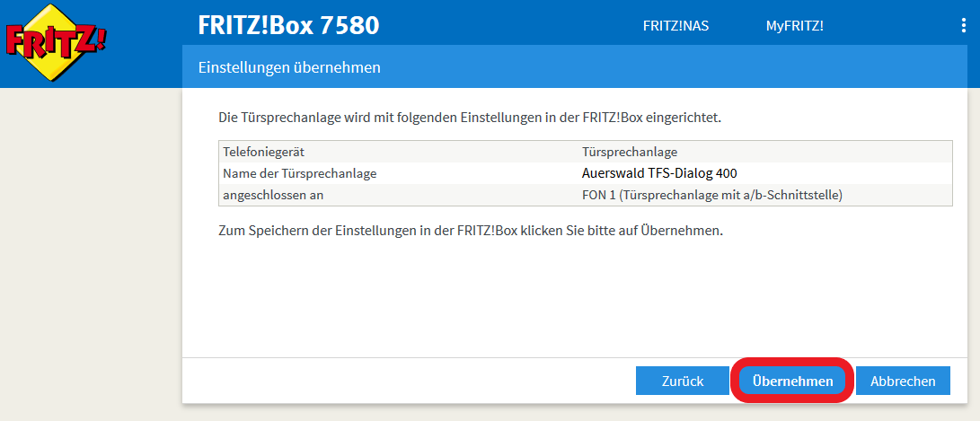Cancel with the Abbrechen button
The image size is (980, 421).
tap(902, 381)
